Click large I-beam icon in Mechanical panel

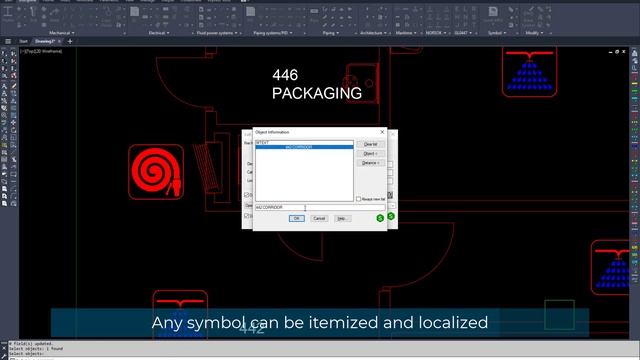[8, 12]
